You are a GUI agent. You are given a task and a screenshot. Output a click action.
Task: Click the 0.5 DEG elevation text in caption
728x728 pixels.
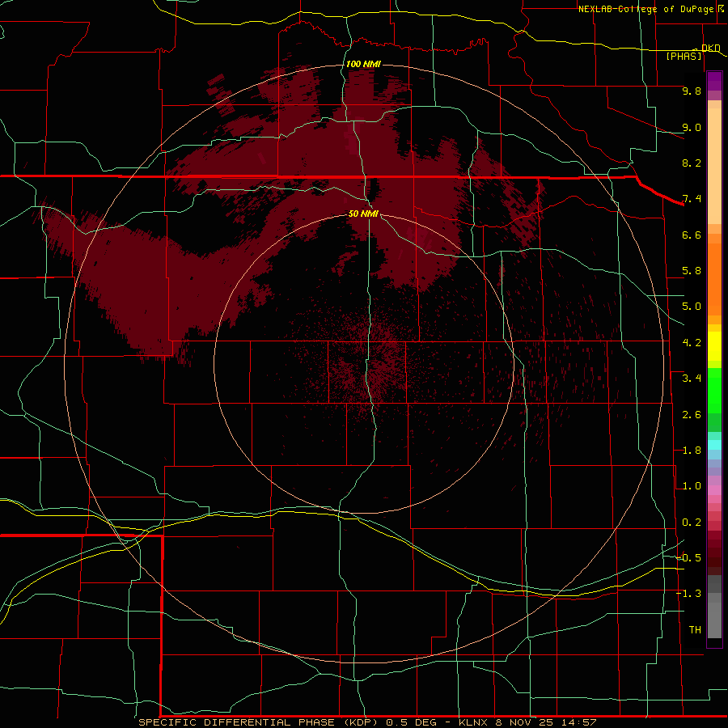pyautogui.click(x=412, y=722)
